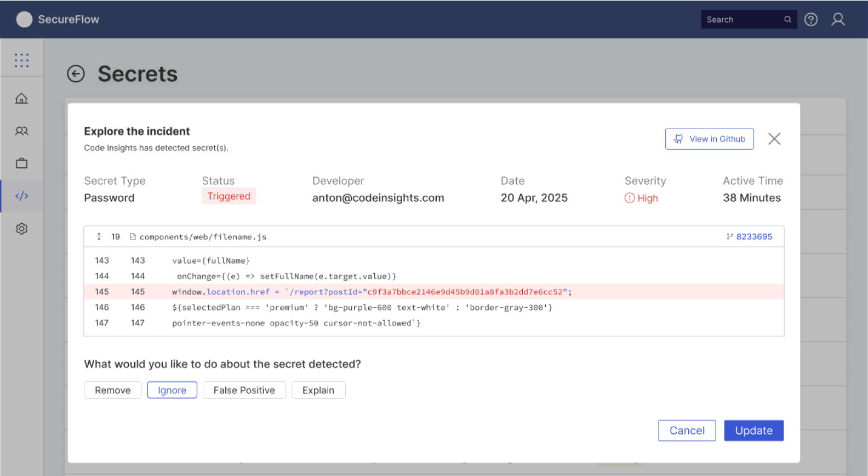The width and height of the screenshot is (868, 476).
Task: Click the help question mark icon
Action: tap(810, 20)
